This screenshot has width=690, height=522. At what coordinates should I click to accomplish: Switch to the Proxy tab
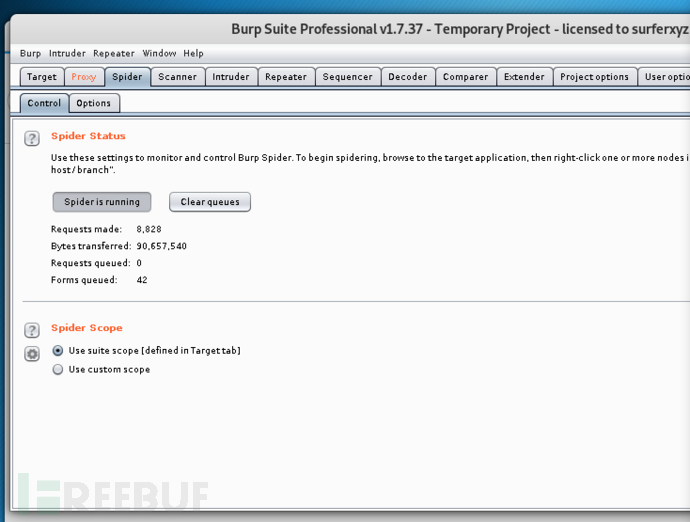(x=84, y=77)
